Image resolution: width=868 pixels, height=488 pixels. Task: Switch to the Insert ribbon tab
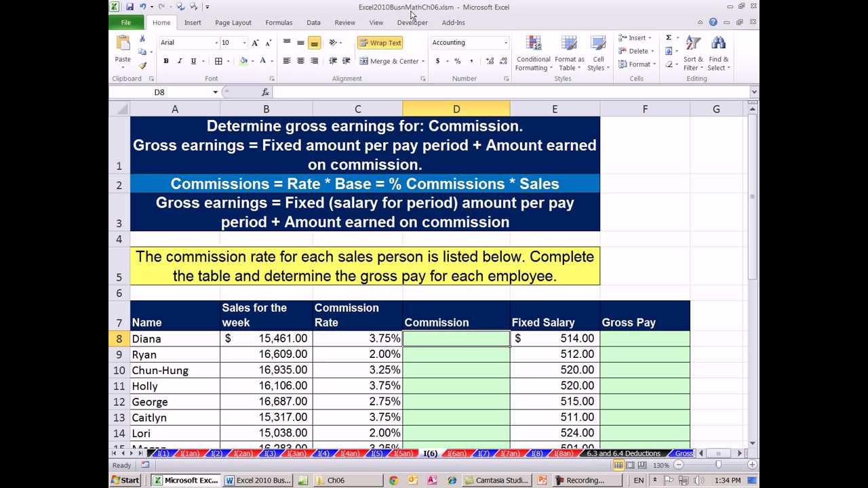193,22
